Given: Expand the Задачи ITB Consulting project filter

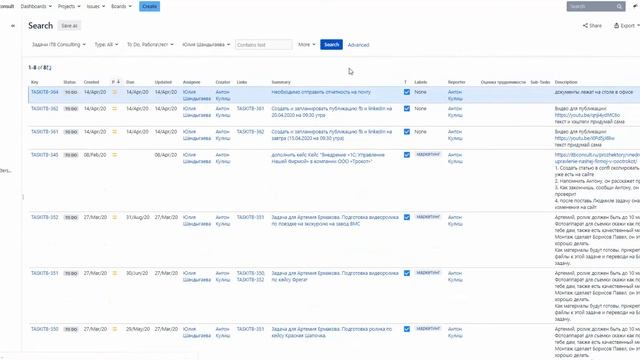Looking at the screenshot, I should pyautogui.click(x=59, y=44).
